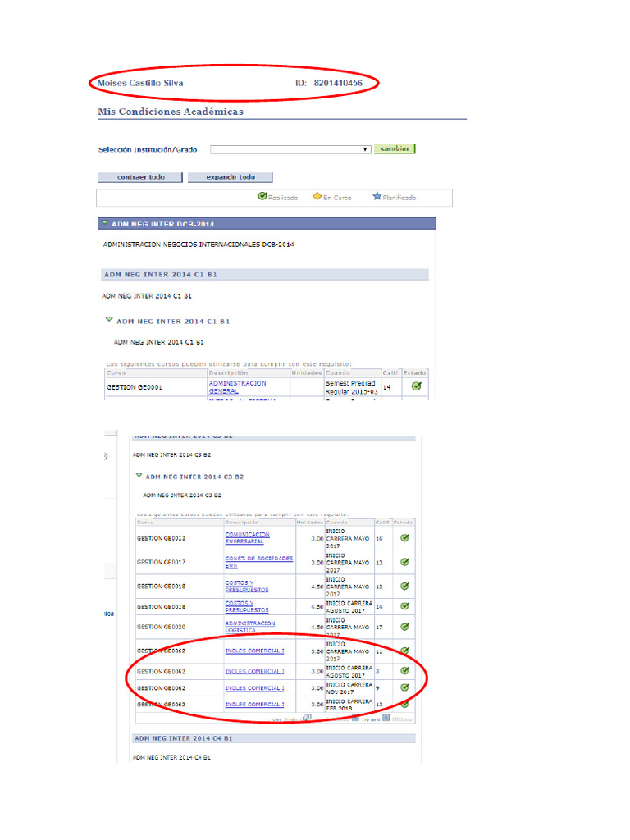Collapse the ADM NEG INTER 2014 C3 B2 group

pyautogui.click(x=139, y=475)
